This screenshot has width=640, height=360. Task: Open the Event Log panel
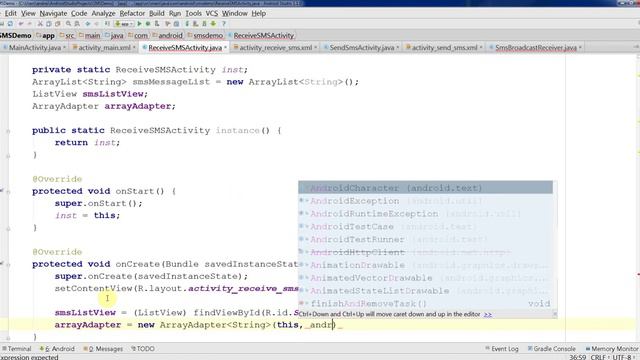[502, 349]
